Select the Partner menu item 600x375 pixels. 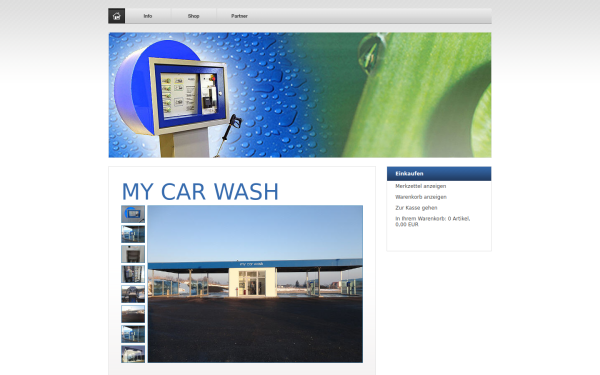click(240, 16)
